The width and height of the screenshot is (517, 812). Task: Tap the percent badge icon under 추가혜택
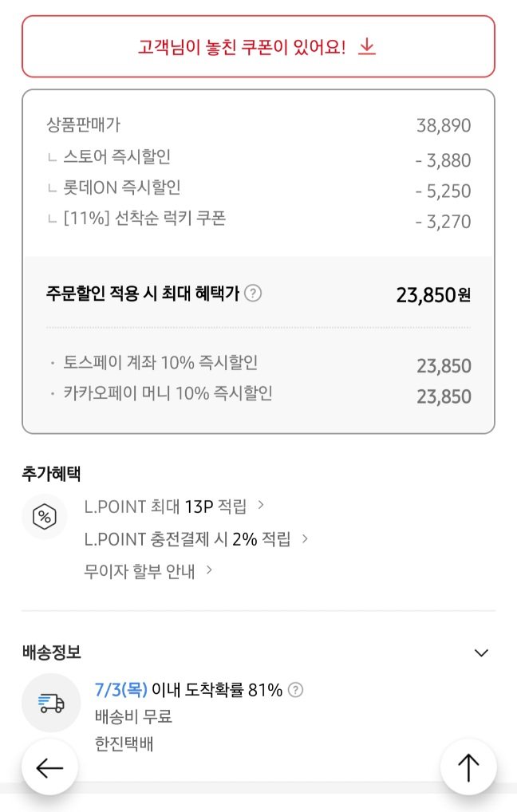click(x=44, y=516)
